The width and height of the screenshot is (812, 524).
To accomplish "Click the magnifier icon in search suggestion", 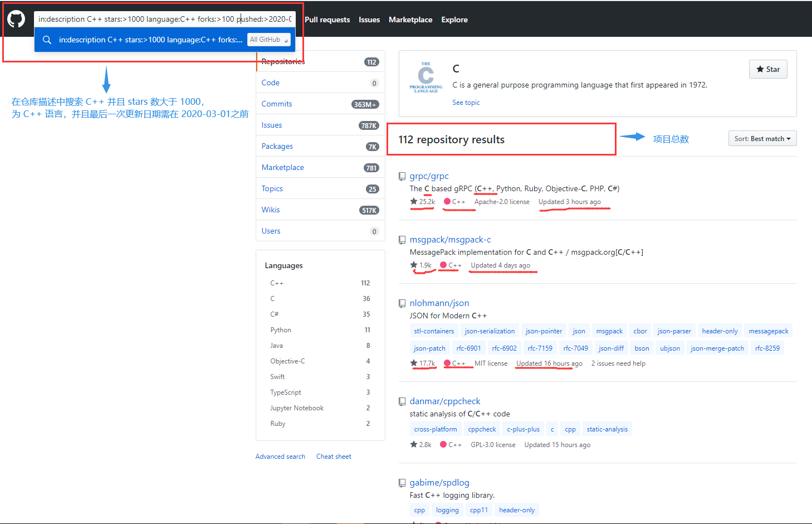I will [x=47, y=40].
